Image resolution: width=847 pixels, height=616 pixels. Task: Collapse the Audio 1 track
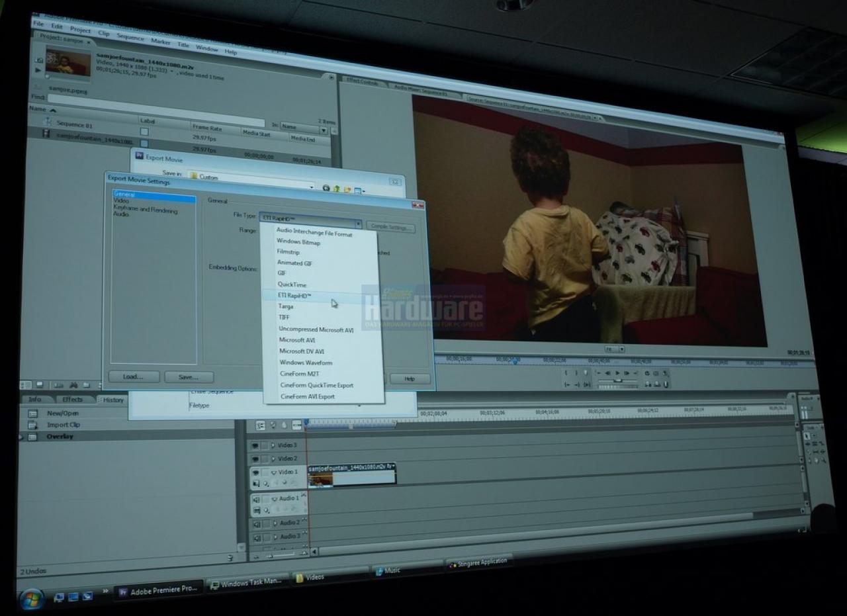[x=275, y=499]
